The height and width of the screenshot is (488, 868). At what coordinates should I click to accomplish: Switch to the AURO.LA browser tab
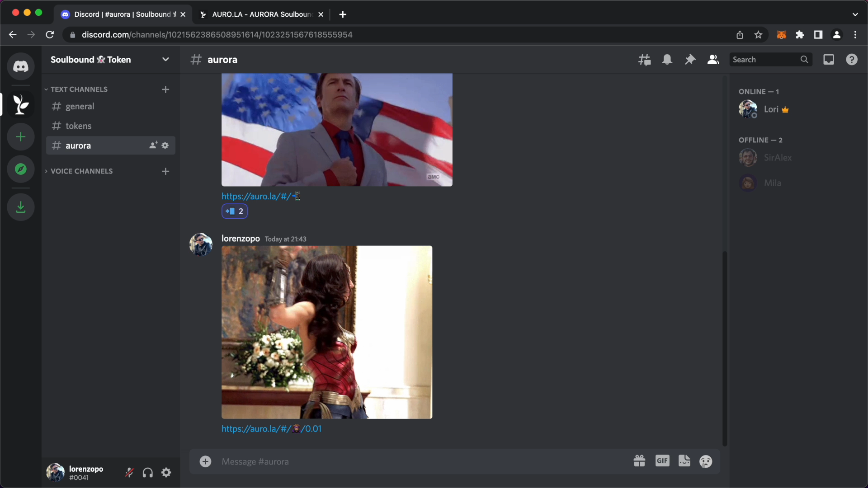point(261,14)
